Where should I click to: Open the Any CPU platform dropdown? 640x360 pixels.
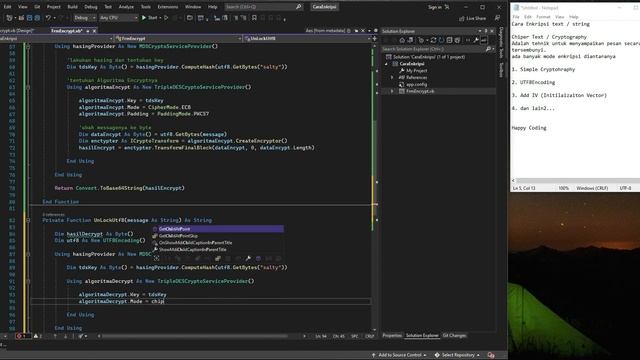[x=118, y=18]
